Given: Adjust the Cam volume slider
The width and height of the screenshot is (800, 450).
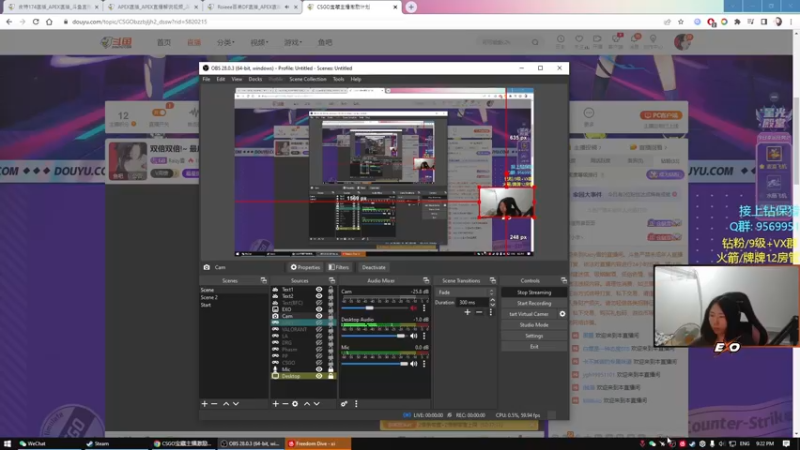Looking at the screenshot, I should tap(374, 308).
